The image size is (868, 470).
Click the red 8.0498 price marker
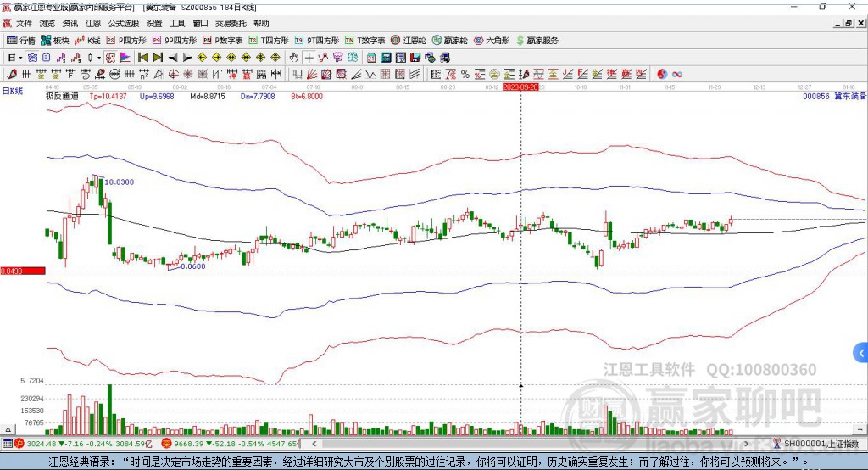pos(23,271)
